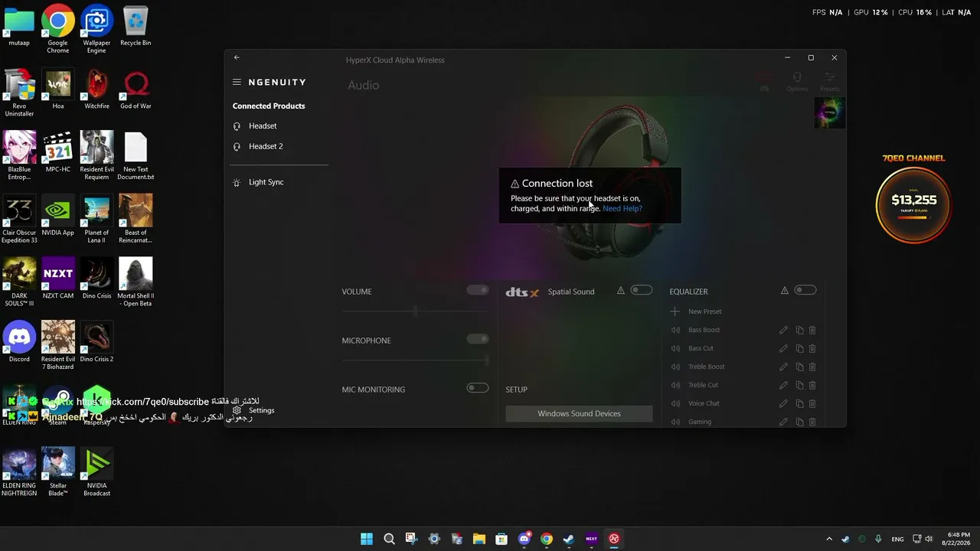This screenshot has width=980, height=551.
Task: Open the NGENUITY hamburger menu
Action: pyautogui.click(x=237, y=82)
